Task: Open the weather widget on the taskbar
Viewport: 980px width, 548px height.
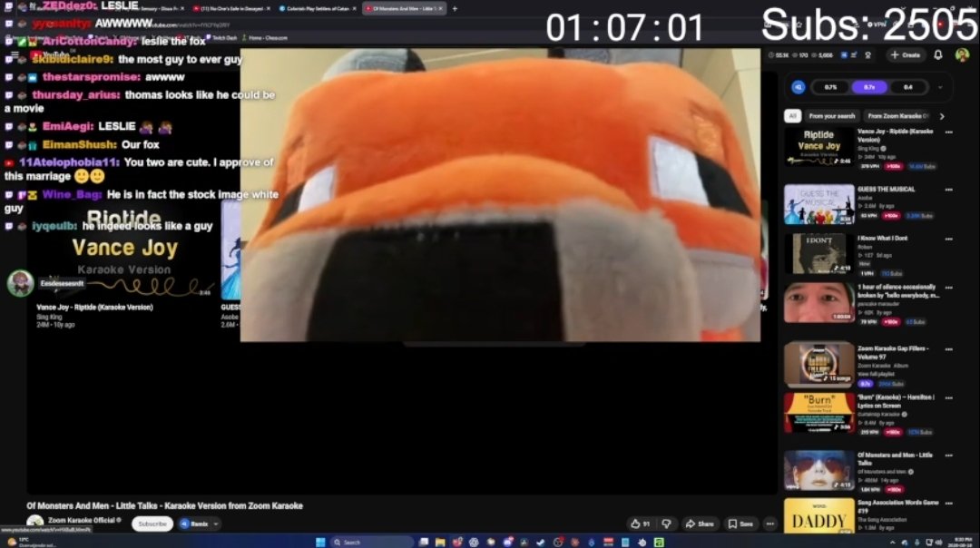Action: point(33,542)
